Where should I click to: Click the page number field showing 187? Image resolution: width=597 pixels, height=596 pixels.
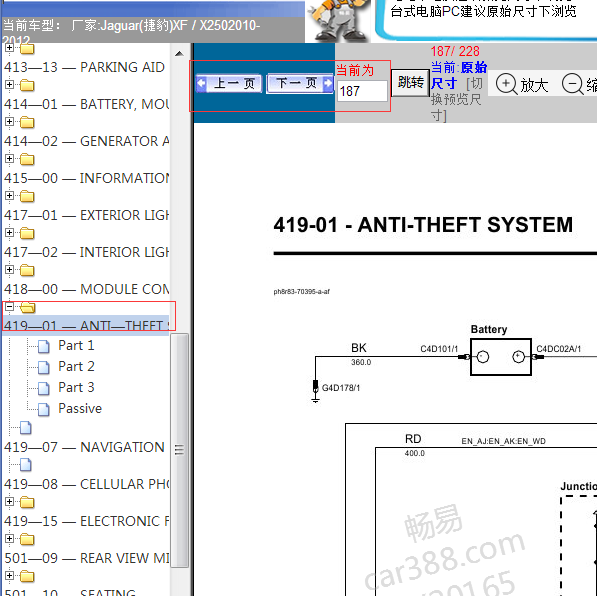(362, 91)
